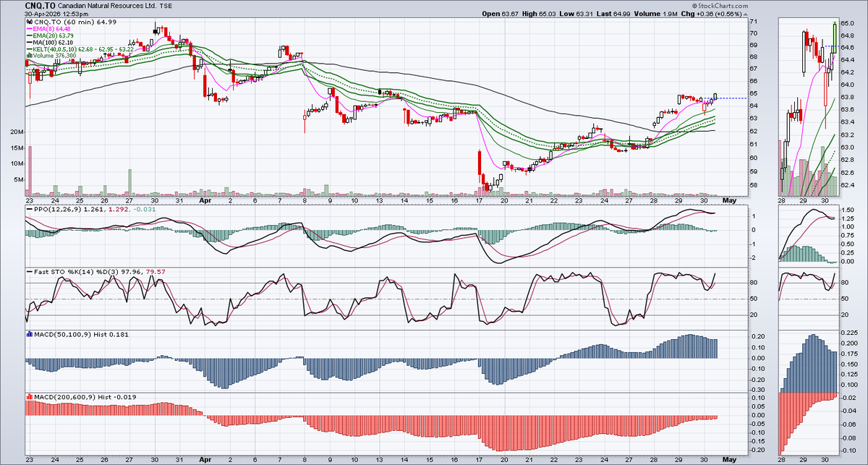
Task: Click the CNQ.TO ticker title at top
Action: [x=42, y=4]
